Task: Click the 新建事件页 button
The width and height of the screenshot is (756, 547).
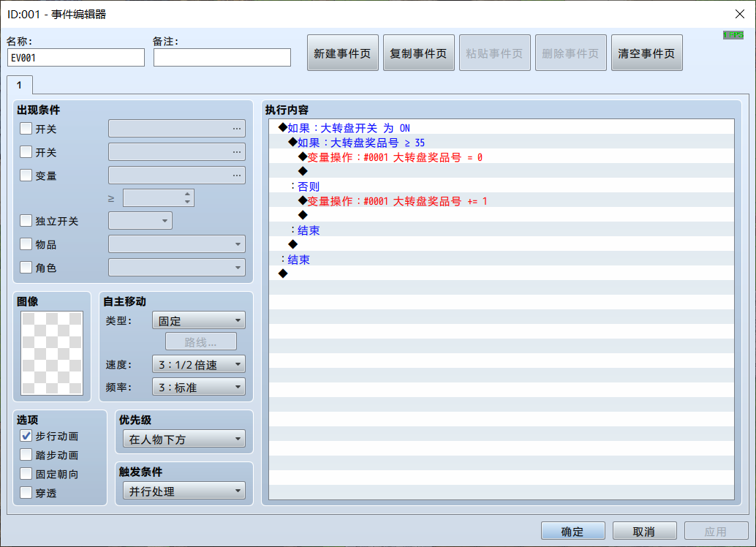Action: click(x=343, y=53)
